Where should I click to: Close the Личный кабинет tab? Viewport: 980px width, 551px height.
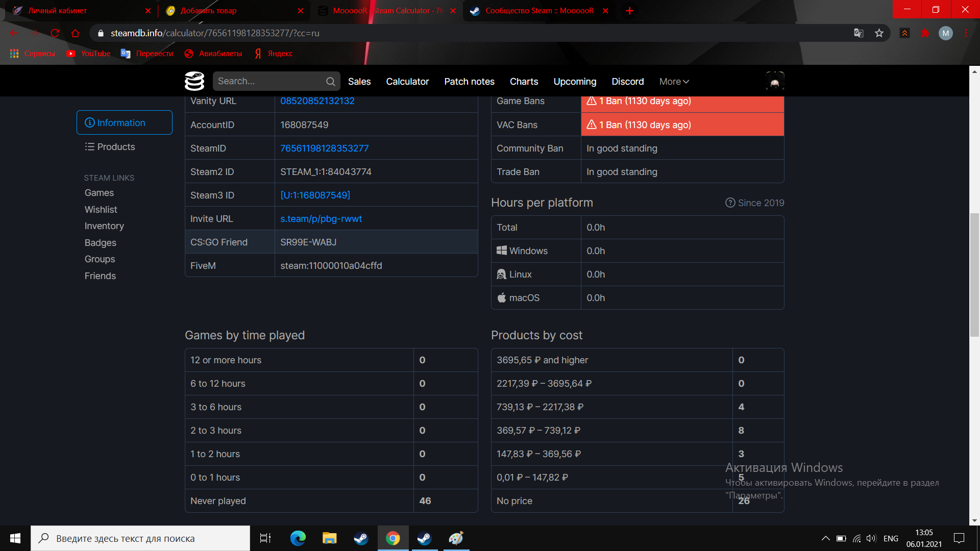tap(148, 11)
